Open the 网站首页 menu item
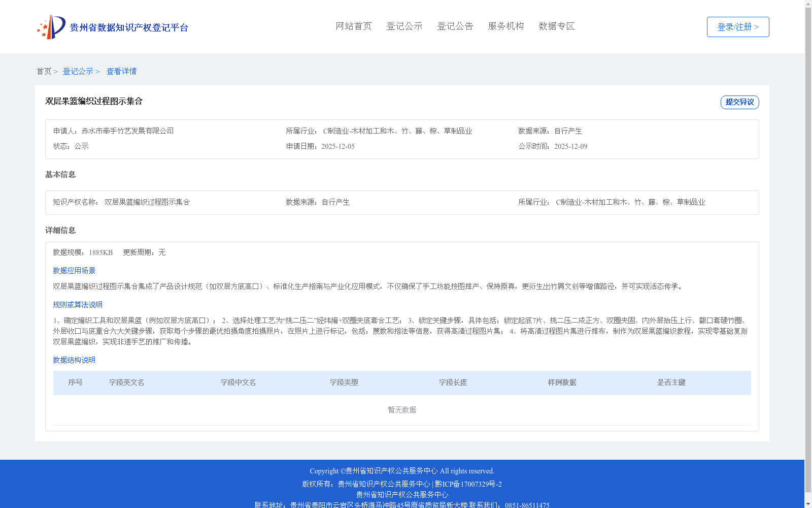 pos(354,26)
